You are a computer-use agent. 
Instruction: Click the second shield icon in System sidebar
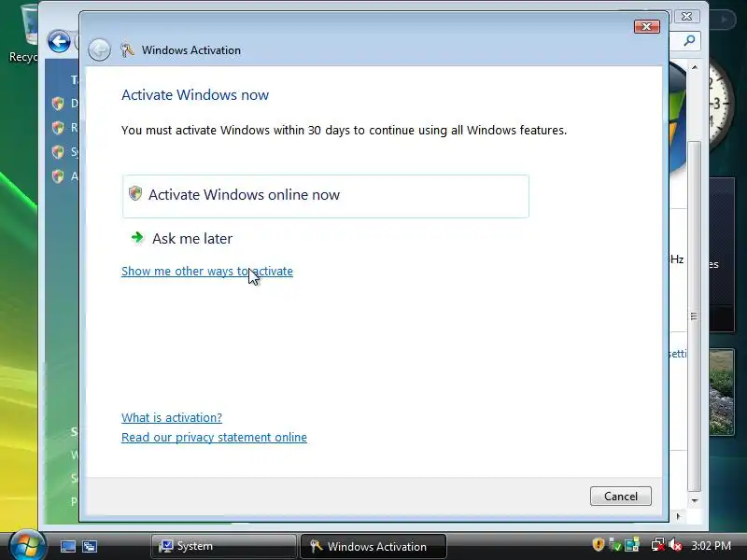pyautogui.click(x=58, y=128)
